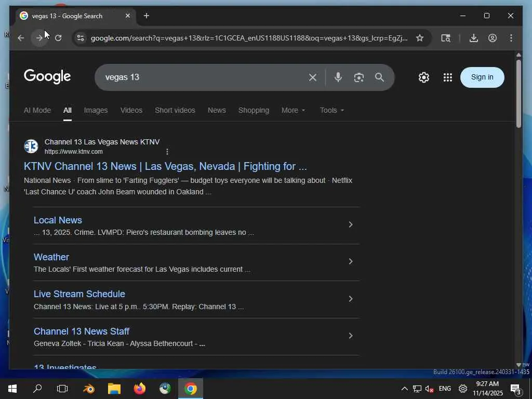The image size is (532, 399).
Task: Open the notifications center icon
Action: [515, 389]
